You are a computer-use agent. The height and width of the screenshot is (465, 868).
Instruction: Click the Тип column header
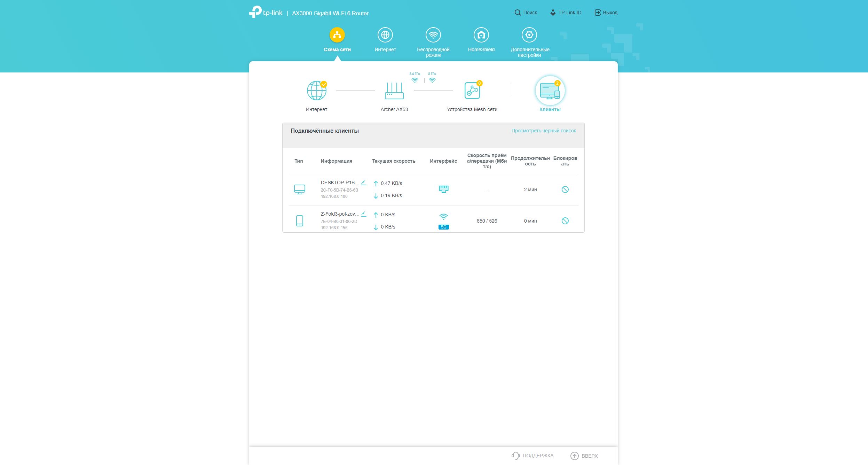coord(299,161)
